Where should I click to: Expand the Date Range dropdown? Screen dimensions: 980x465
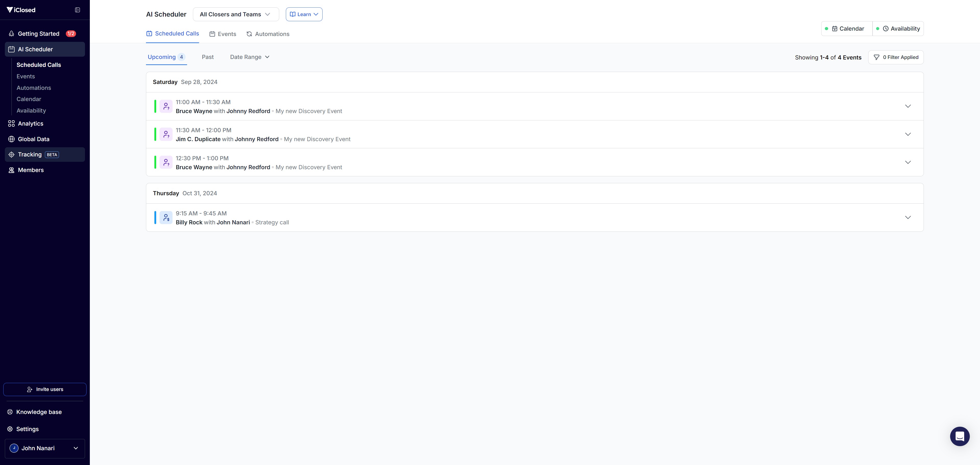click(250, 57)
